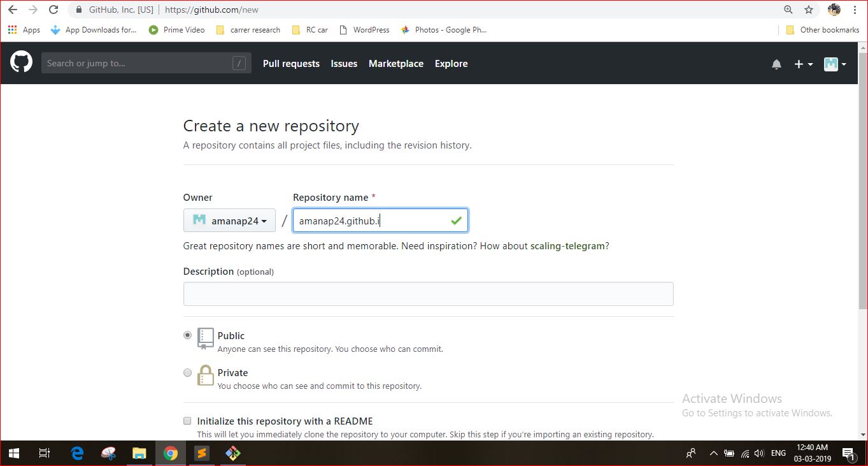Image resolution: width=868 pixels, height=466 pixels.
Task: Open the notifications bell
Action: 776,64
